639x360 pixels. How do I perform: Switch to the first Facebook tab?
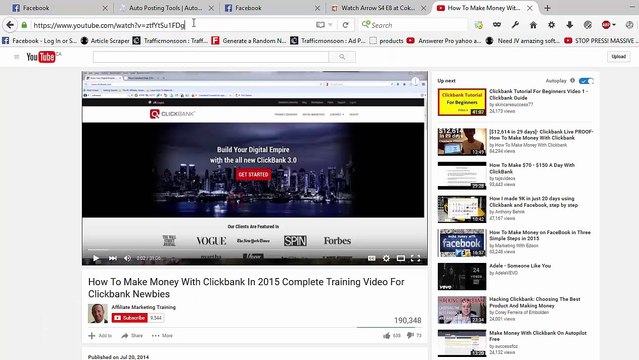tap(57, 8)
